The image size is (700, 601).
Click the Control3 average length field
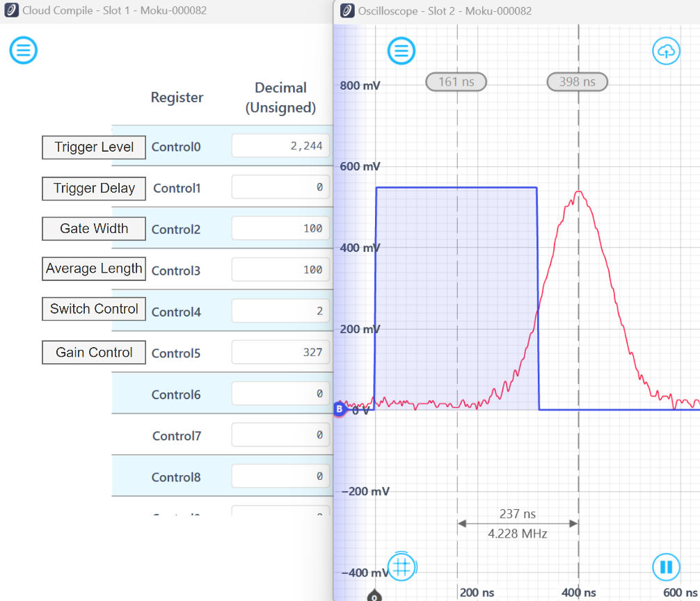(280, 270)
